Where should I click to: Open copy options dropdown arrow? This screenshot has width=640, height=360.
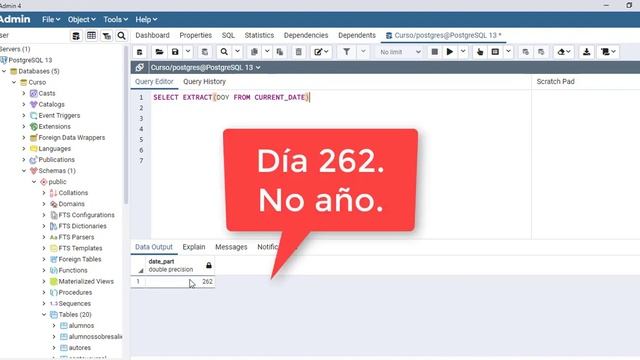tap(267, 52)
